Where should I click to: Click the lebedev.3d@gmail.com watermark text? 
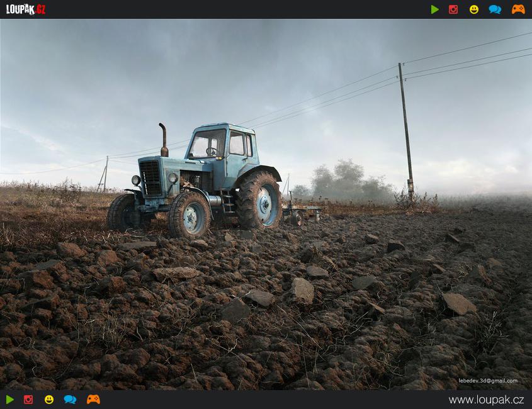tap(488, 381)
